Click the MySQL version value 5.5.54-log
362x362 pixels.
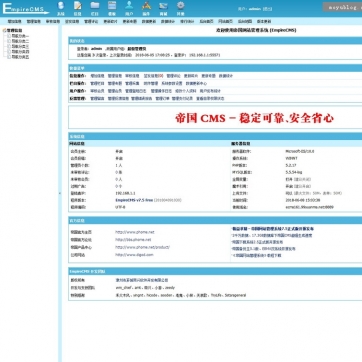coord(294,172)
